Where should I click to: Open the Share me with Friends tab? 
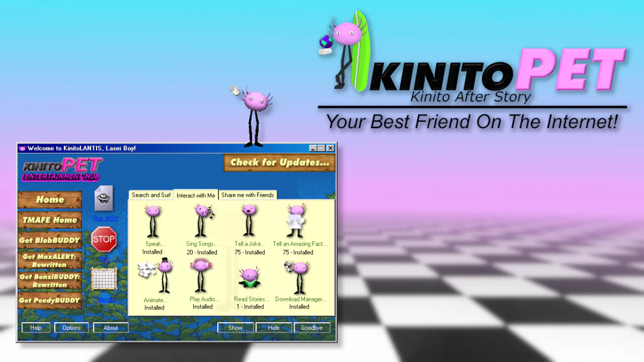tap(248, 195)
